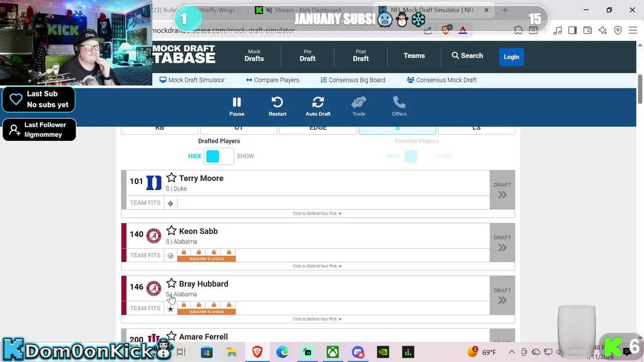Open Brave browser from taskbar
The height and width of the screenshot is (362, 644).
(257, 352)
